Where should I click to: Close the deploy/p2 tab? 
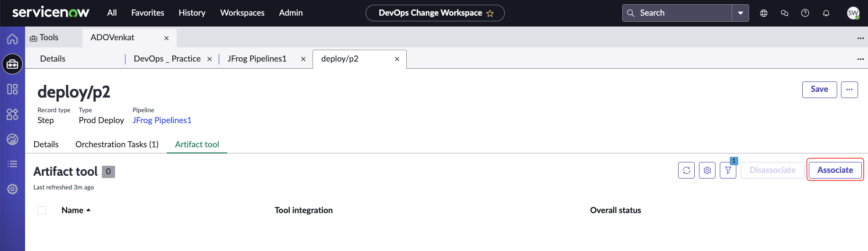397,59
